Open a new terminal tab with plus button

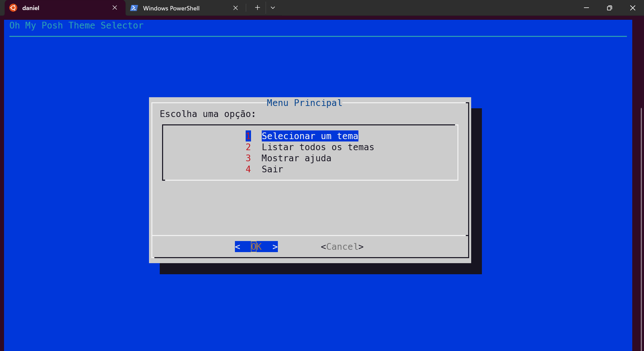pos(257,8)
